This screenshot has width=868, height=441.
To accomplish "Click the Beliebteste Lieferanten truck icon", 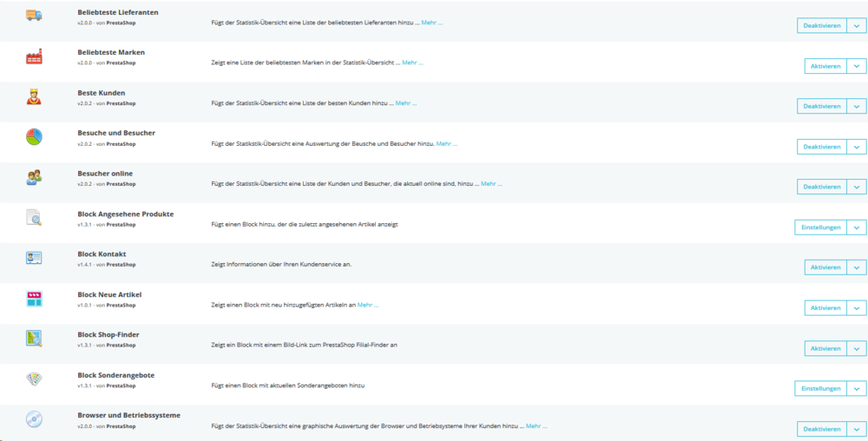I will tap(34, 16).
